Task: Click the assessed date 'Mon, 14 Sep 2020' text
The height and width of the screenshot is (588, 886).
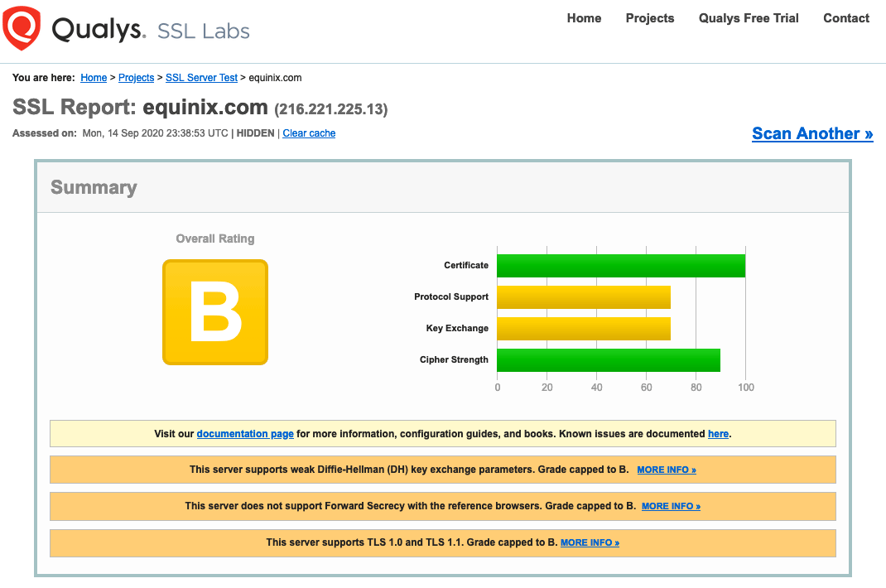Action: point(123,133)
